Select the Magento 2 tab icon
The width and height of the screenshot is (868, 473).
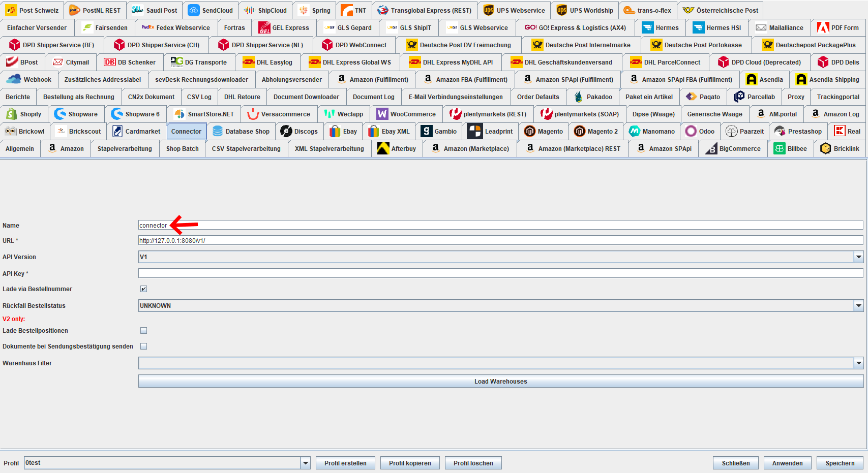click(579, 131)
